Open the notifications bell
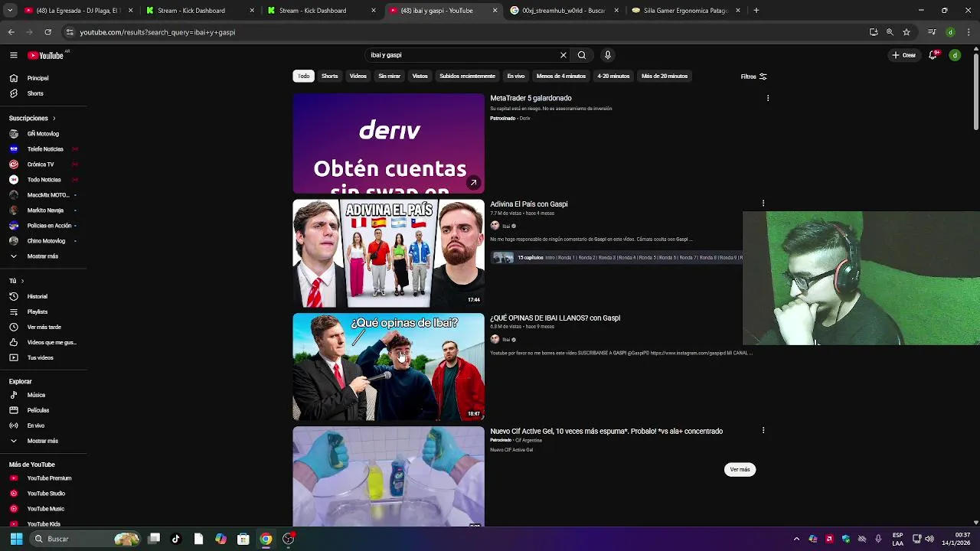 (x=933, y=55)
